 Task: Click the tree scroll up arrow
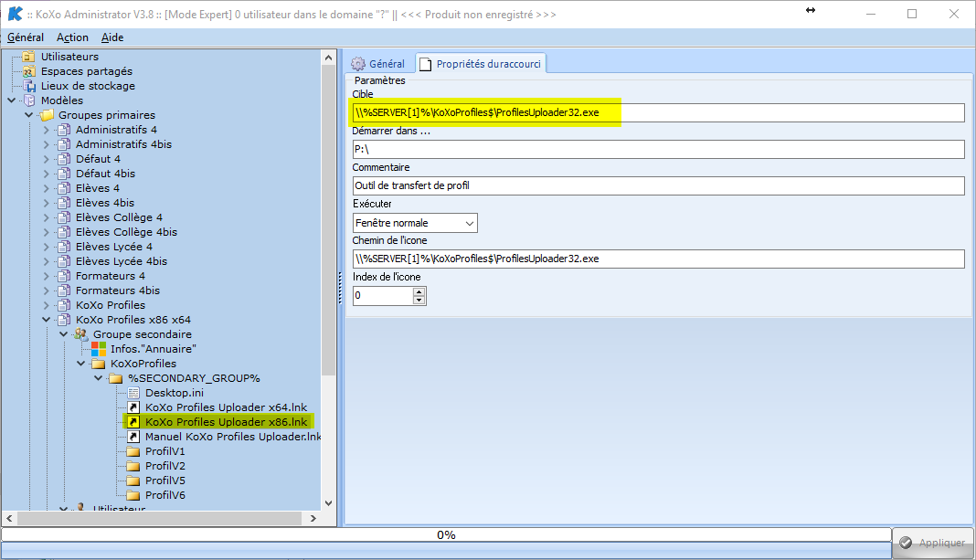(x=329, y=58)
